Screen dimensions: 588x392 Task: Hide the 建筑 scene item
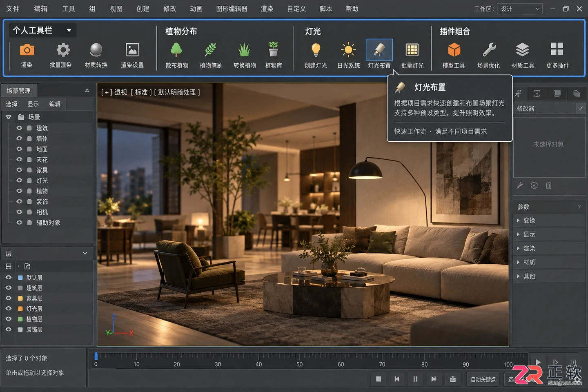coord(19,128)
